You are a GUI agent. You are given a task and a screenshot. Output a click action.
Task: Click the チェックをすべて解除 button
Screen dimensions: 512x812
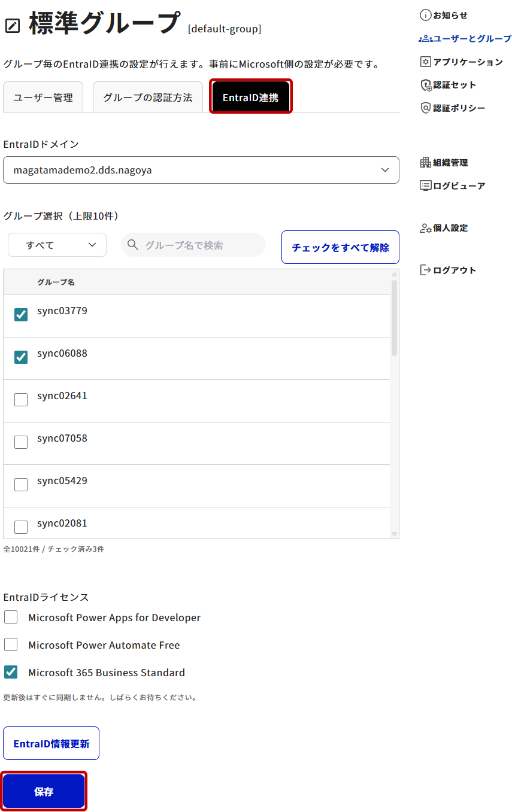(340, 247)
